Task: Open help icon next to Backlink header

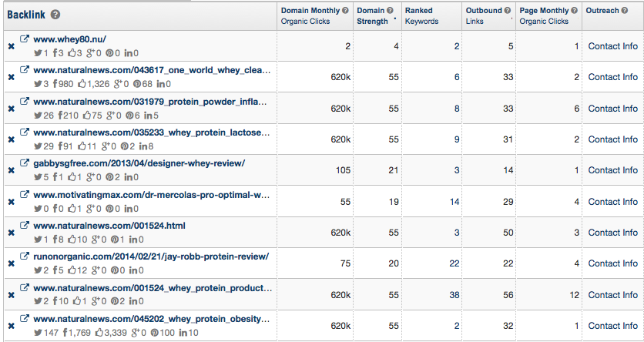Action: point(55,15)
